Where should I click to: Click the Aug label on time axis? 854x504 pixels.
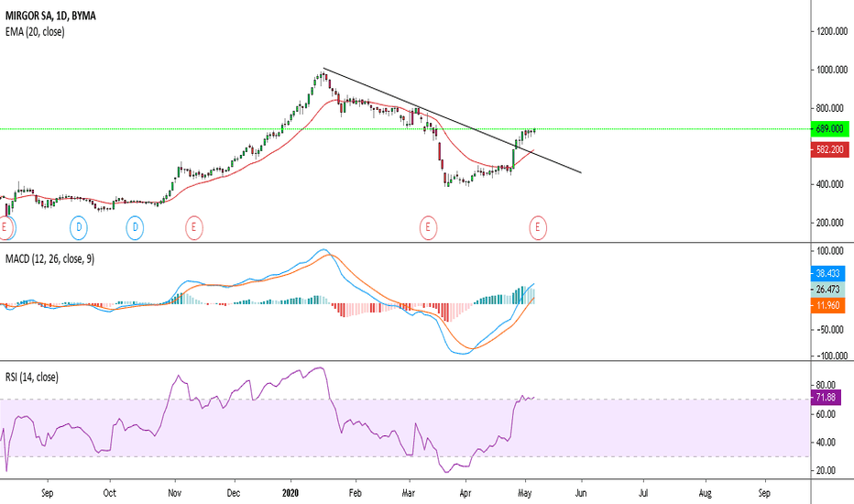pos(705,493)
